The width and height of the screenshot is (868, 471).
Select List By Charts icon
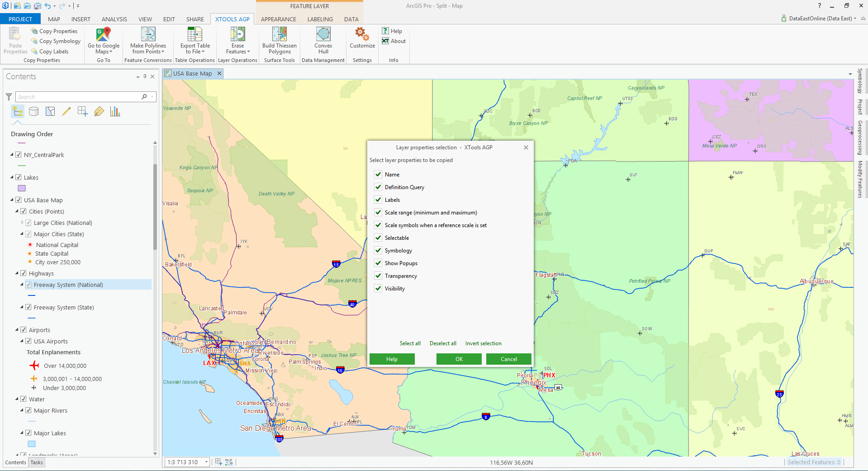tap(115, 111)
